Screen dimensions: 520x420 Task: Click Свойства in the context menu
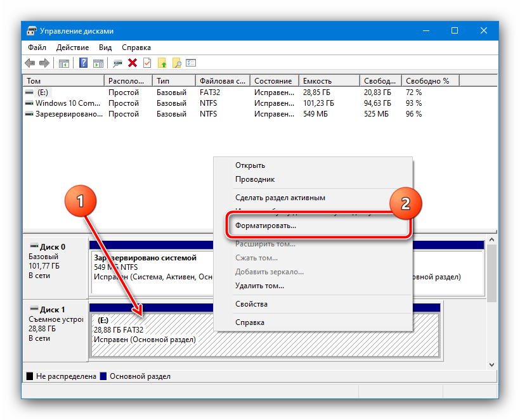251,304
